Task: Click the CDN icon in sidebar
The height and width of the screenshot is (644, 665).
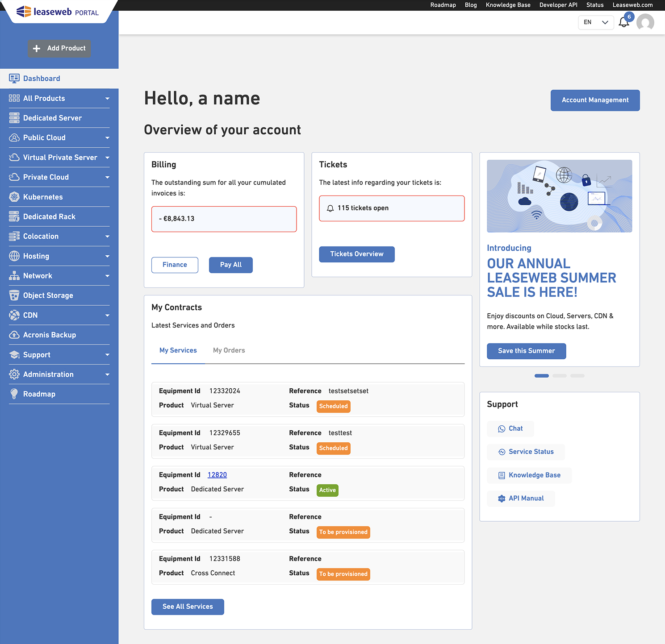Action: [x=14, y=315]
